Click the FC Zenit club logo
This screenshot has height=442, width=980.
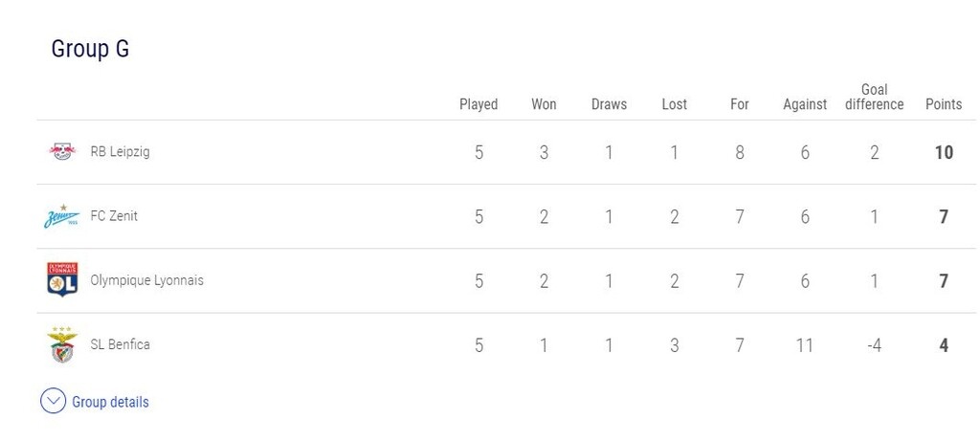click(62, 217)
